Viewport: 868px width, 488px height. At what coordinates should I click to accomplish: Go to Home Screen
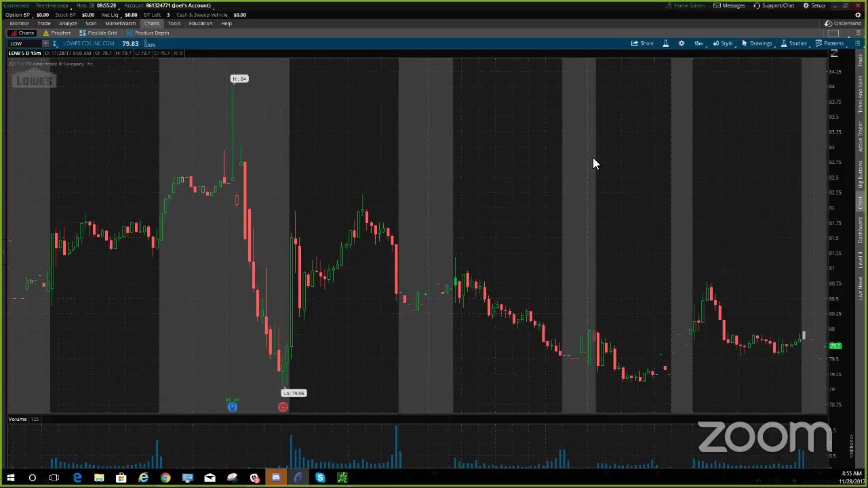(685, 5)
